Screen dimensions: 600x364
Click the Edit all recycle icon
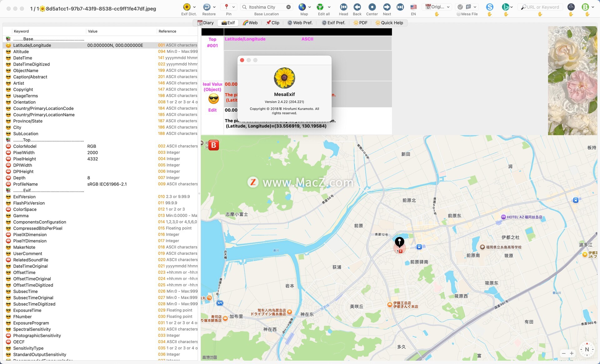point(320,7)
